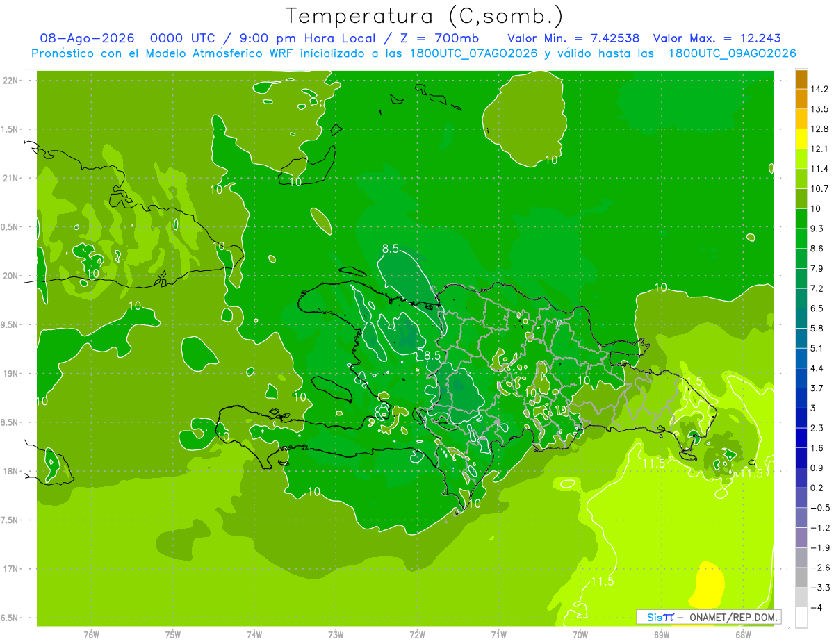Pick the white colorbar swatch below -4
Image resolution: width=834 pixels, height=644 pixels.
tap(801, 618)
